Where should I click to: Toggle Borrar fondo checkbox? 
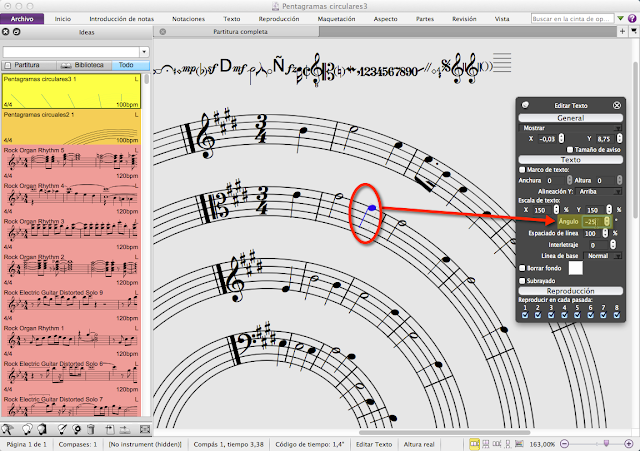click(522, 268)
